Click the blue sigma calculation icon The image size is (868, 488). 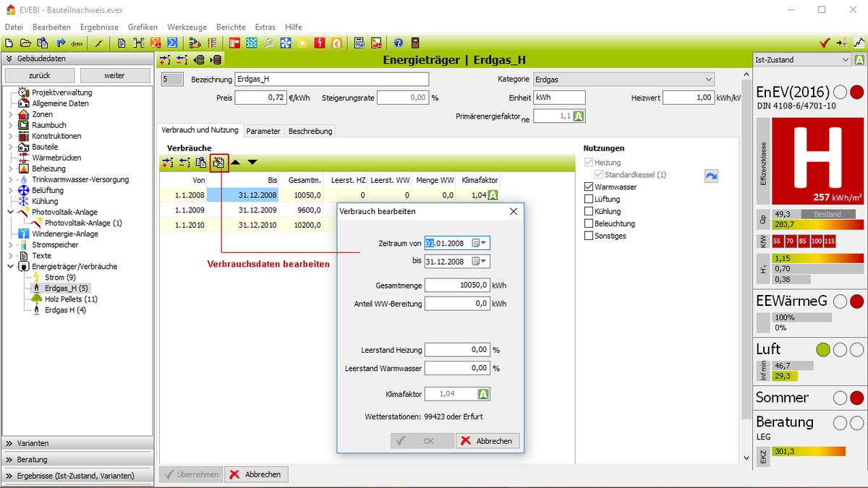(172, 43)
